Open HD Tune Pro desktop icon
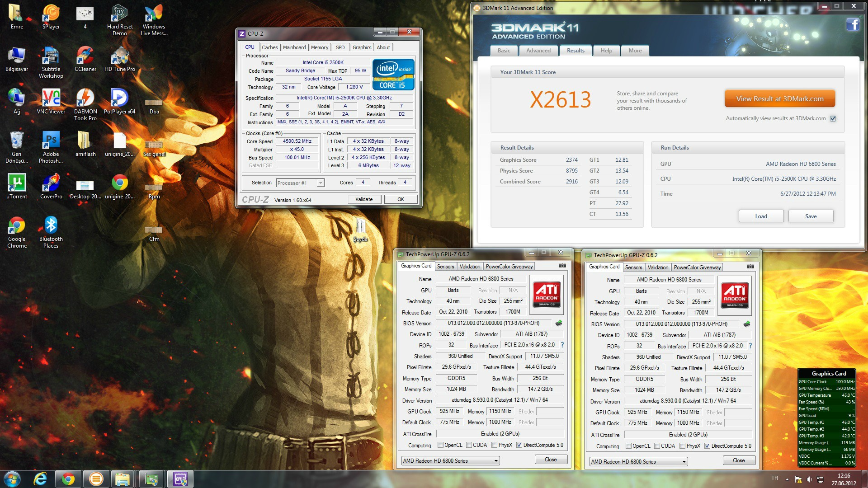The image size is (868, 488). pyautogui.click(x=120, y=60)
